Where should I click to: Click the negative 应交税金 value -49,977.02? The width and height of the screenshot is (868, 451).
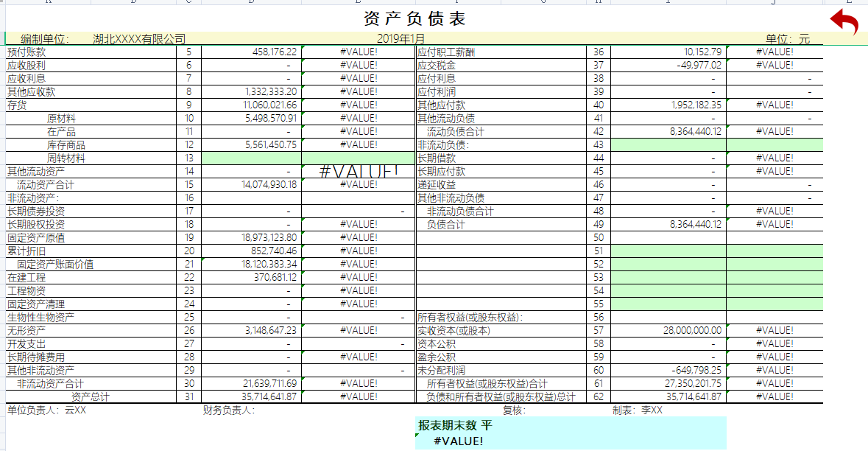coord(670,66)
